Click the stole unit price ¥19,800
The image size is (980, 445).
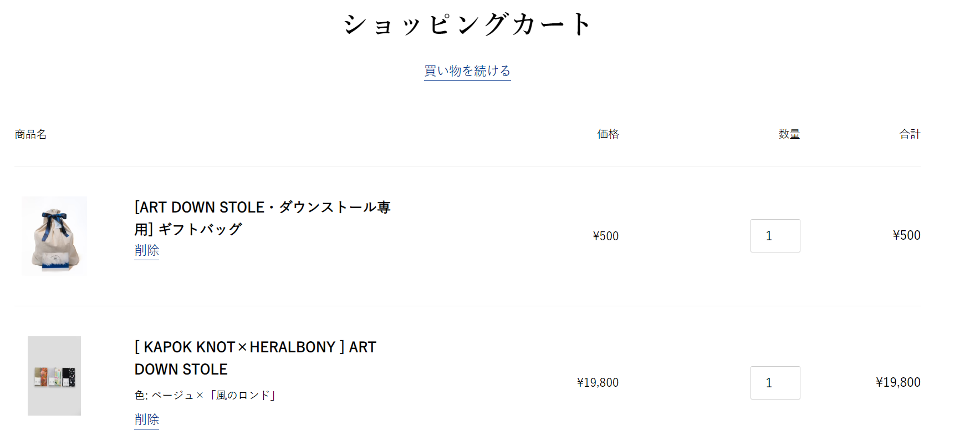click(598, 383)
